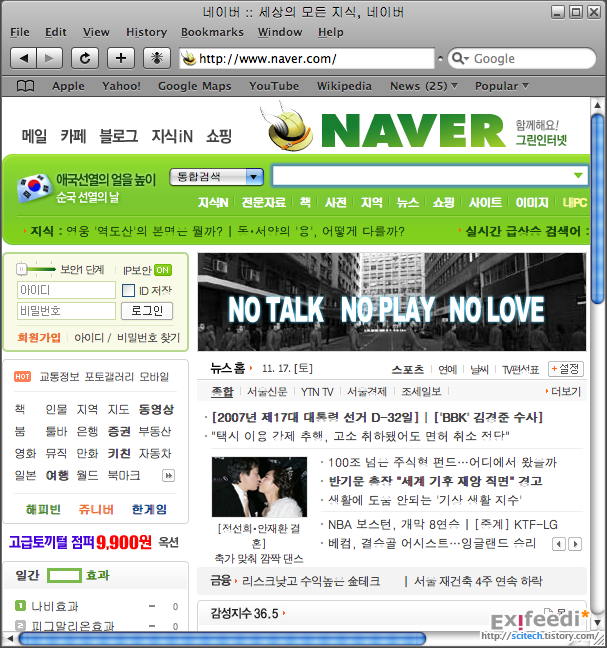
Task: Click the Google Maps bookmark
Action: tap(195, 86)
